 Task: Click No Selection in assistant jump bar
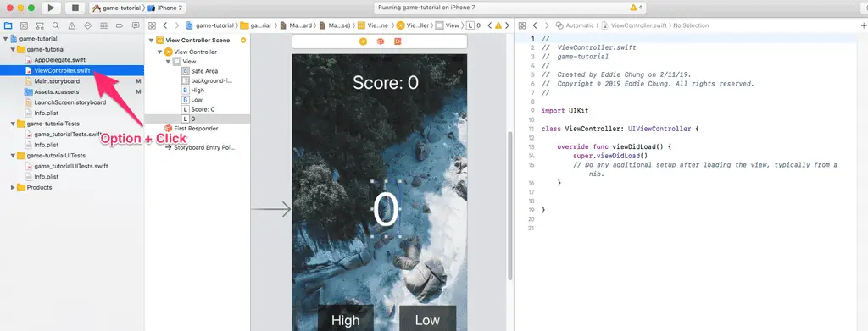click(x=691, y=25)
